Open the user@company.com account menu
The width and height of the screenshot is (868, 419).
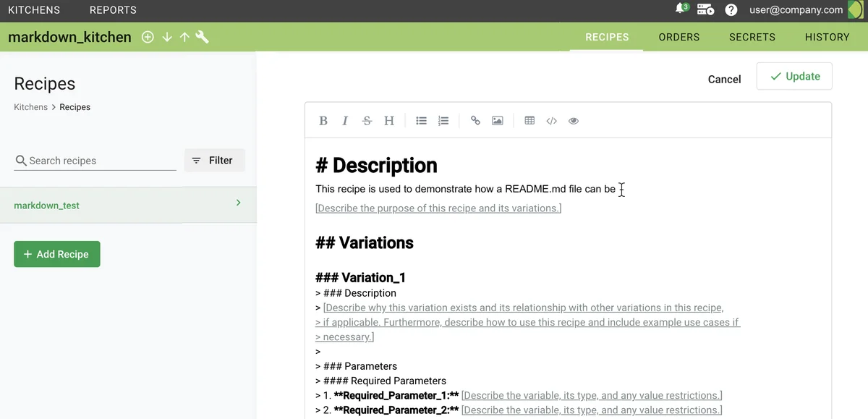(796, 10)
